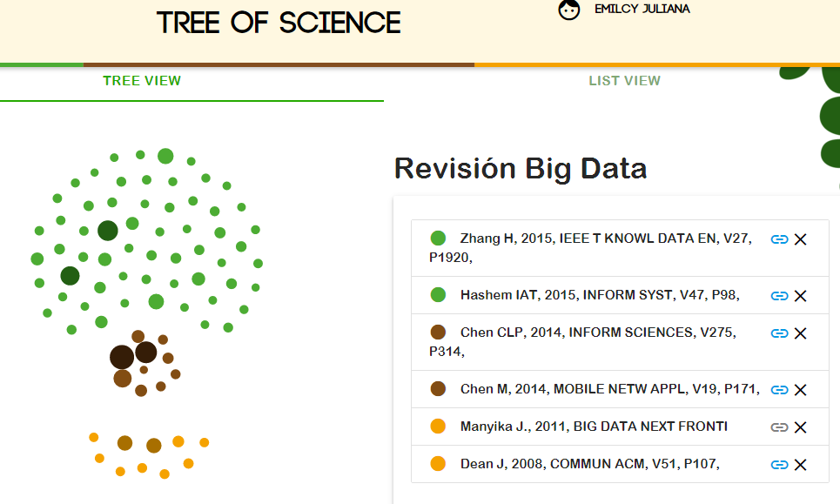Switch to the Tree View tab

tap(142, 81)
